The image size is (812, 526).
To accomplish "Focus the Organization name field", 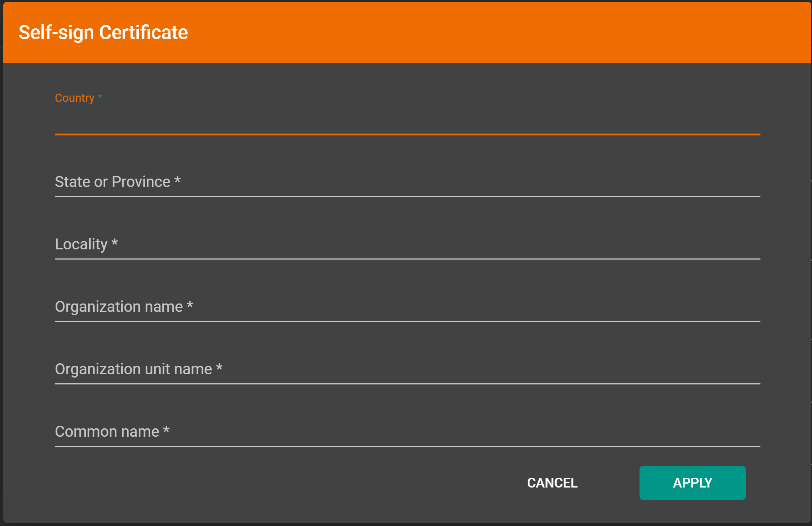I will (x=407, y=307).
